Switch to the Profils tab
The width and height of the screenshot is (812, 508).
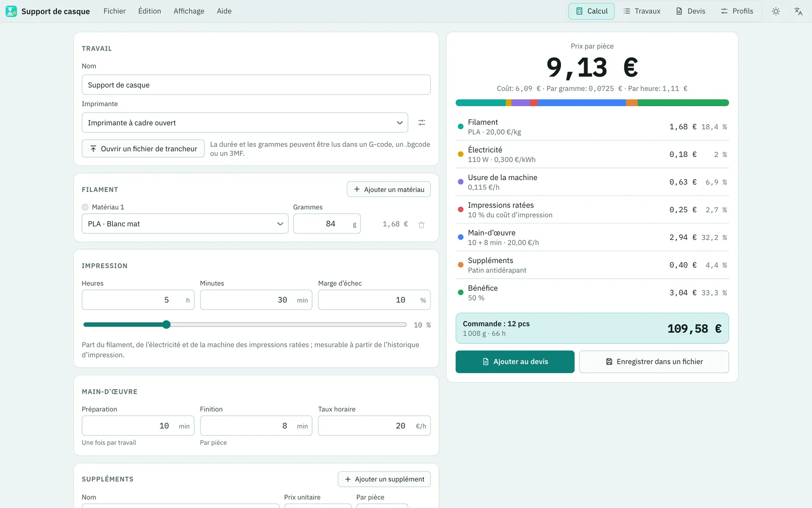click(x=737, y=11)
